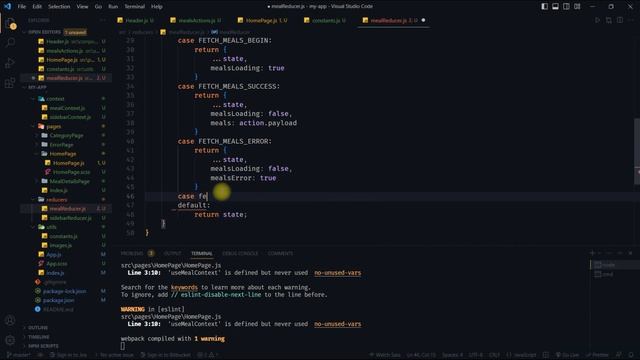This screenshot has width=640, height=360.
Task: Click the unsaved dot on mealReducer.js tab
Action: 423,20
